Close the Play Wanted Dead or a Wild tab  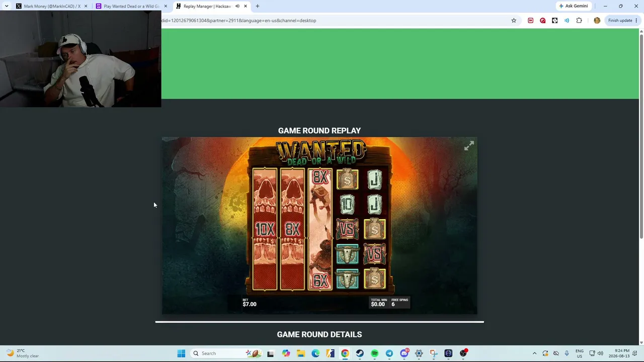click(166, 6)
